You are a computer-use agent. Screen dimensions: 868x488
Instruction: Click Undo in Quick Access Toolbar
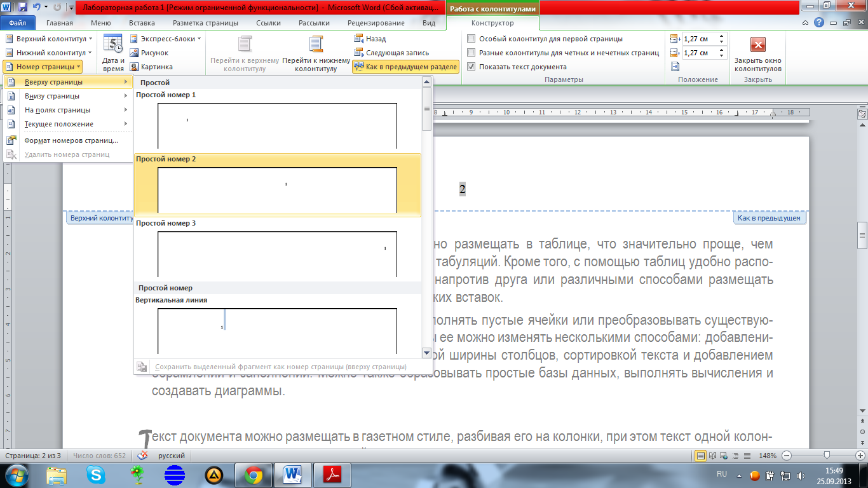click(x=37, y=8)
